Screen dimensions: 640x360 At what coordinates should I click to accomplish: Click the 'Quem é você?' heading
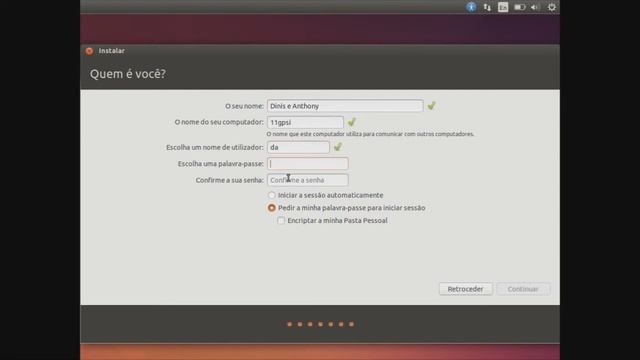(128, 74)
